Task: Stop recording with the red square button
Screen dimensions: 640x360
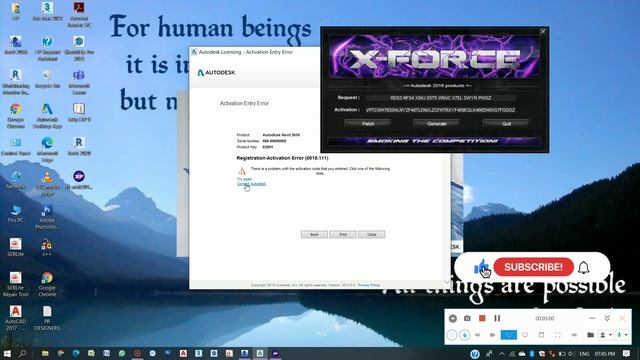Action: pos(482,318)
